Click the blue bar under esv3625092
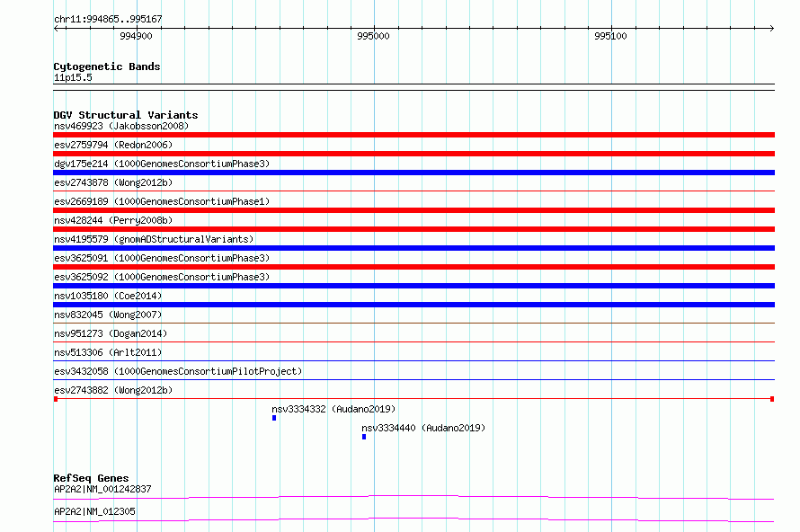 coord(413,286)
